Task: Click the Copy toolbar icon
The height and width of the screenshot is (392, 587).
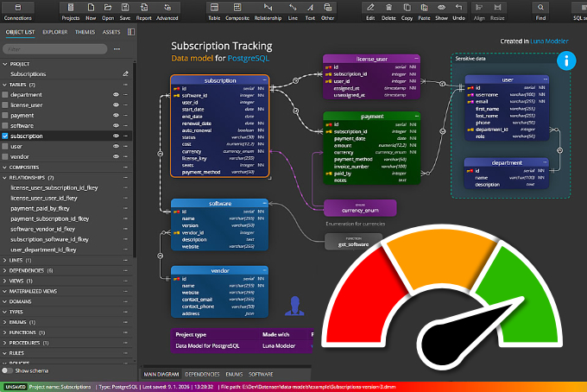Action: [407, 11]
